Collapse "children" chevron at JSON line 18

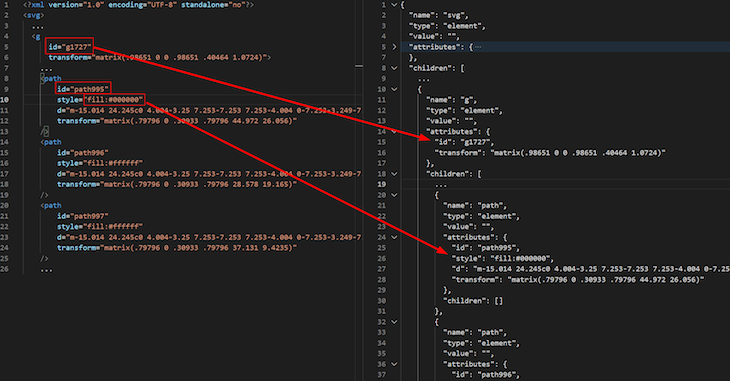coord(394,174)
